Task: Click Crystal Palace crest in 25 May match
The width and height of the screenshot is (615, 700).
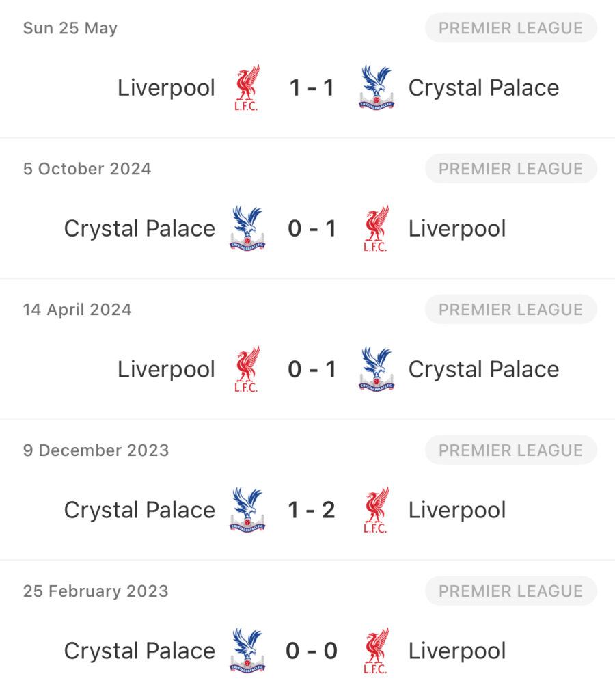Action: click(x=377, y=87)
